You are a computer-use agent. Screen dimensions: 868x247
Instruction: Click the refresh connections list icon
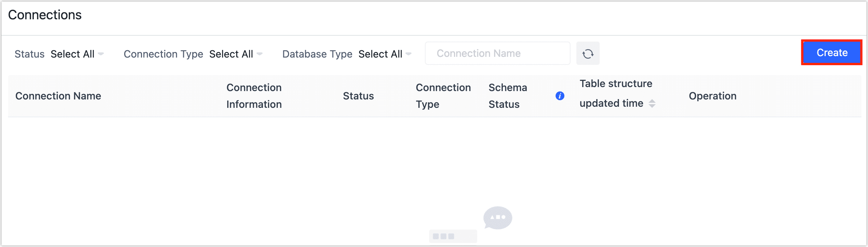coord(588,54)
